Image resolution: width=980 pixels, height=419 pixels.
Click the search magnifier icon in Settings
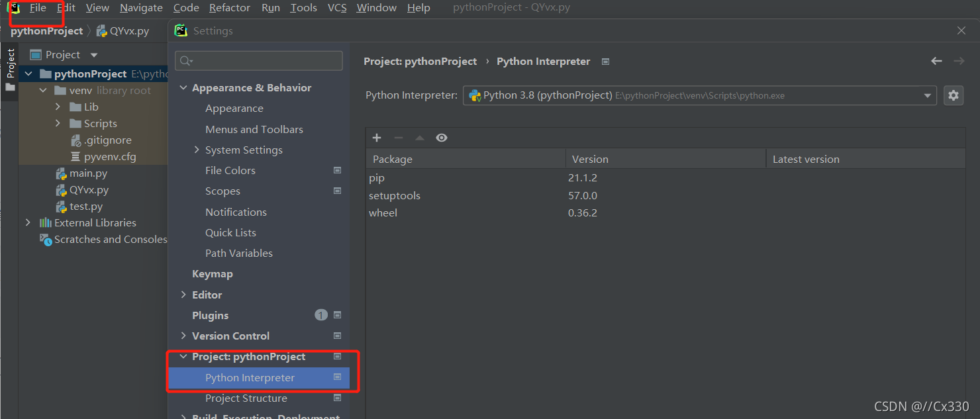[x=186, y=61]
